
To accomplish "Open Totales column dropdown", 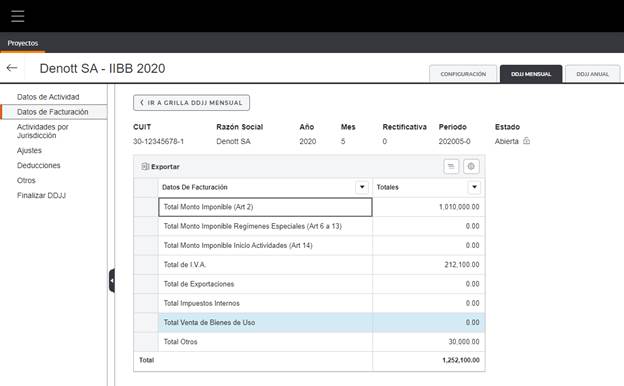I will pos(474,187).
